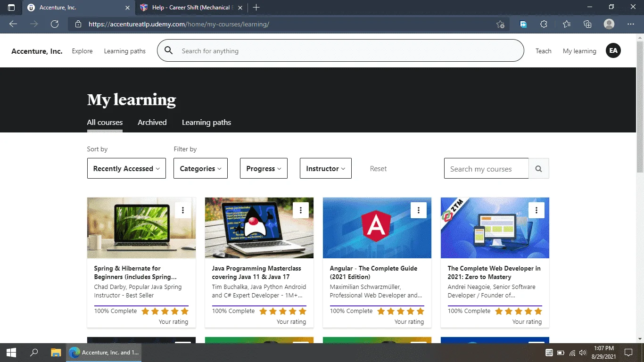The image size is (644, 362).
Task: Open the Java Masterclass course thumbnail
Action: 259,228
